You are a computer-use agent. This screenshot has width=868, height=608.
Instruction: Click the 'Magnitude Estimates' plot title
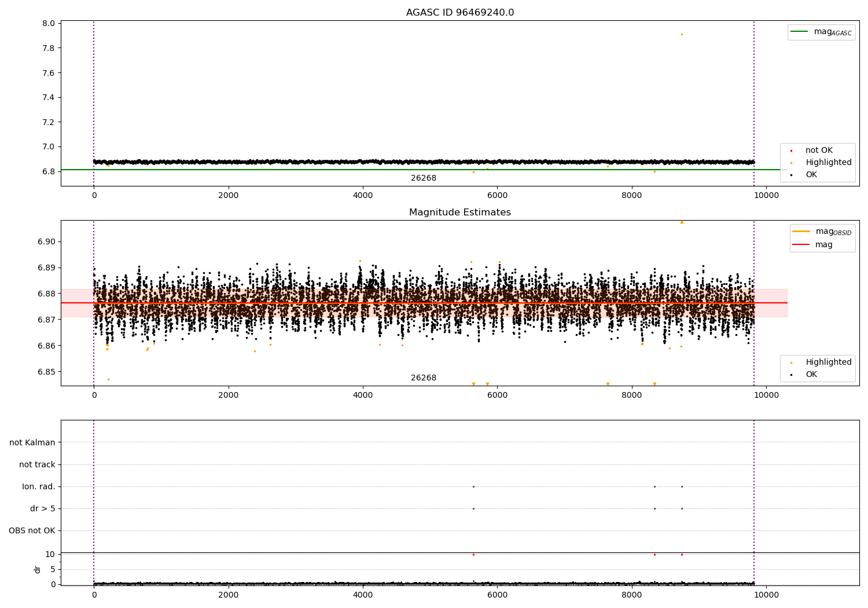coord(460,213)
